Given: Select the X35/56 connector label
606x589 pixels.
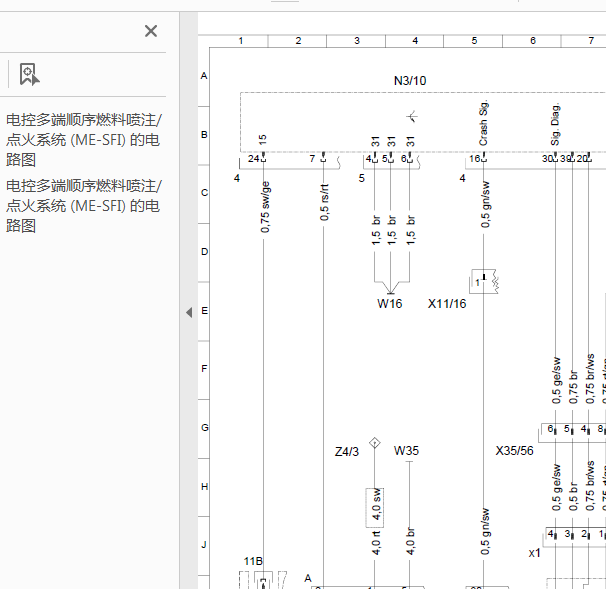Looking at the screenshot, I should point(514,451).
